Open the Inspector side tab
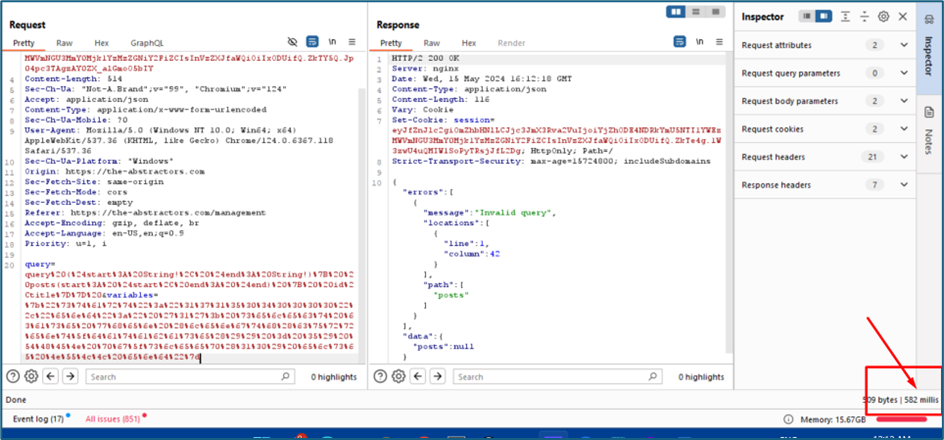 click(x=929, y=46)
